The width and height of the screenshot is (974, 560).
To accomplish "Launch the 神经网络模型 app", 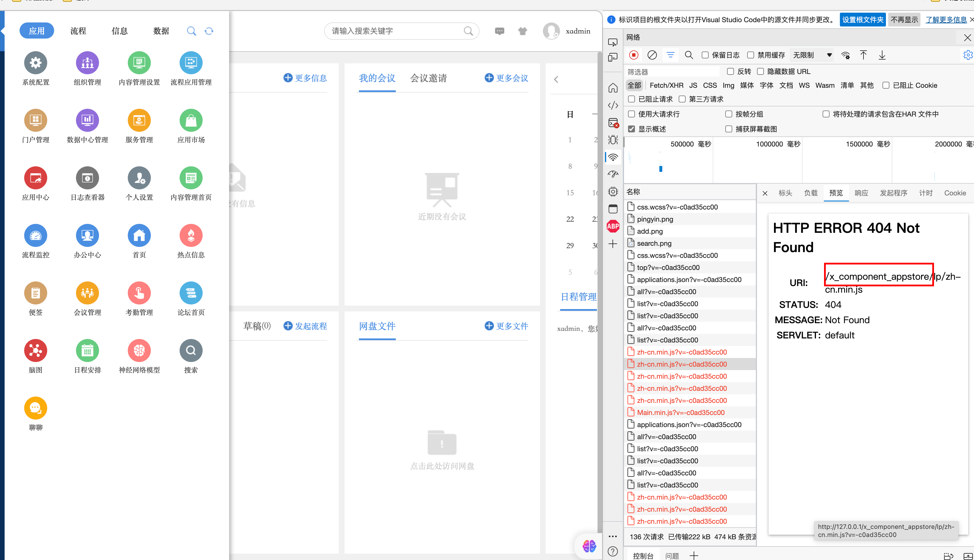I will pyautogui.click(x=139, y=351).
